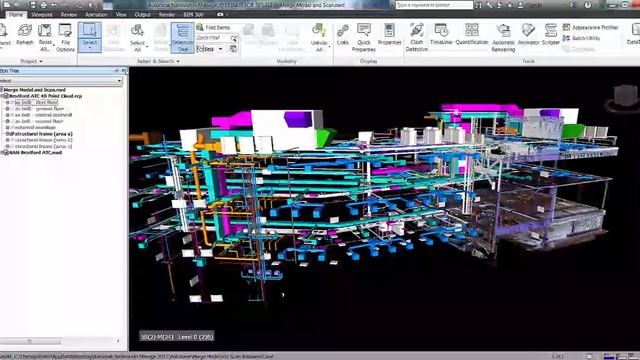Switch to the Animation ribbon tab
This screenshot has height=360, width=640.
click(96, 14)
